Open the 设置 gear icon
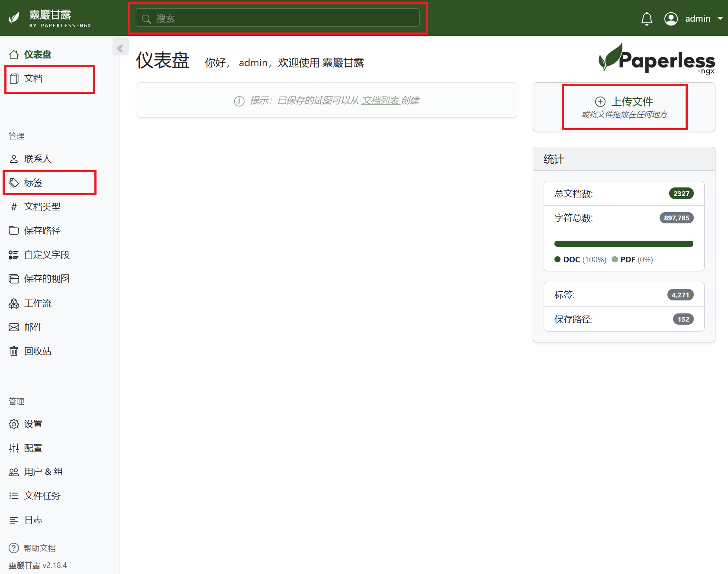 click(x=14, y=424)
